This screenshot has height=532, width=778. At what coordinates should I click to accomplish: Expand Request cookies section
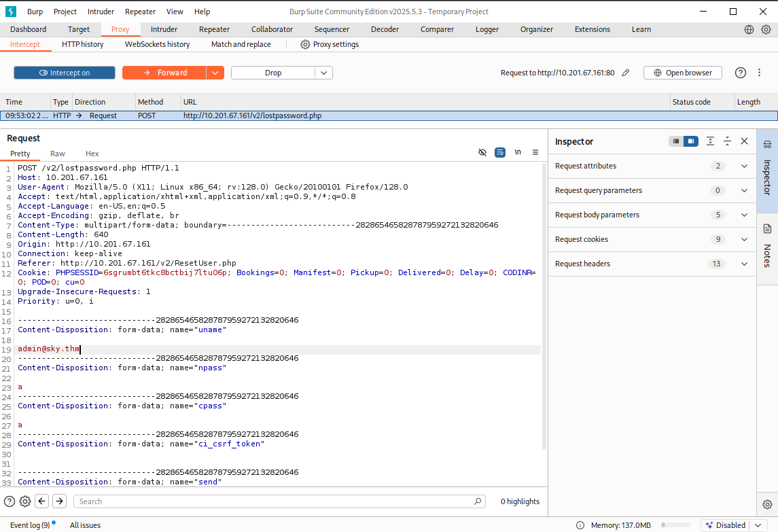coord(652,239)
